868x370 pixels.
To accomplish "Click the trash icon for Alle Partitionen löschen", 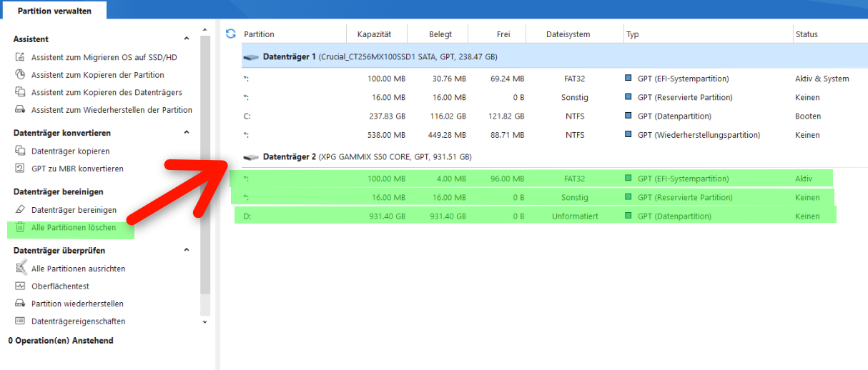I will [x=20, y=227].
